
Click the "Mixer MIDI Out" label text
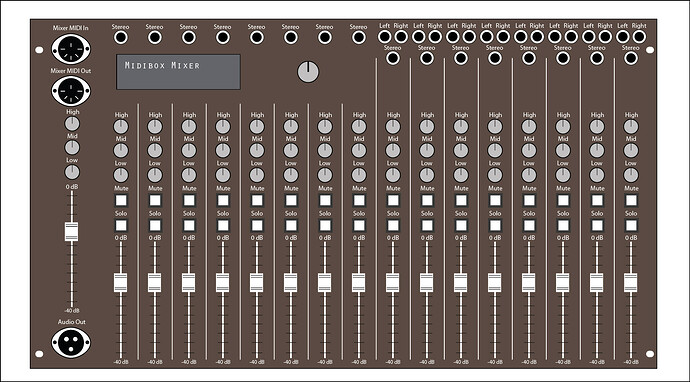click(x=71, y=70)
